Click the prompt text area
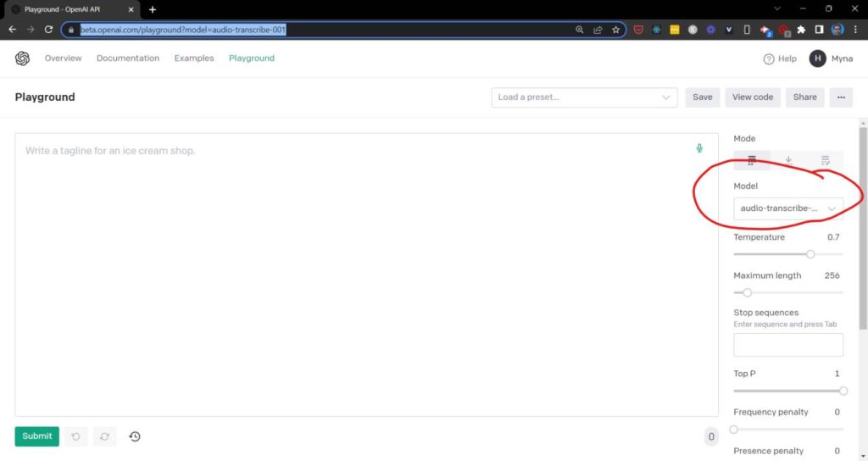The height and width of the screenshot is (461, 868). pos(366,275)
